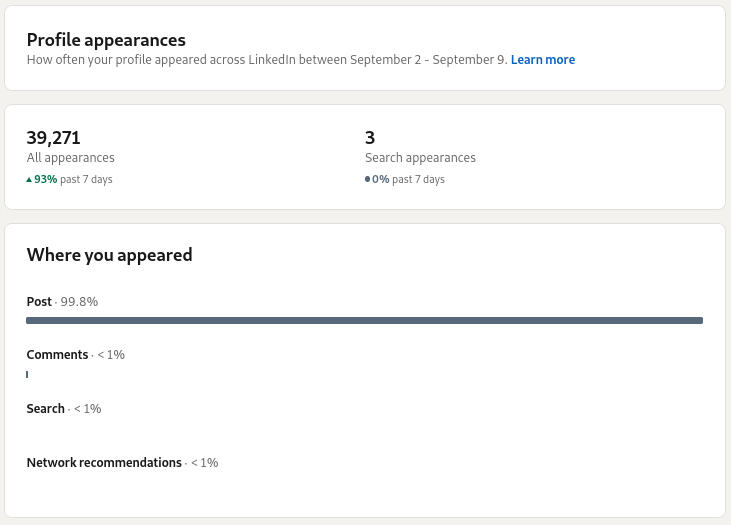Click the Where you appeared heading
Screen dimensions: 731x525
point(109,255)
